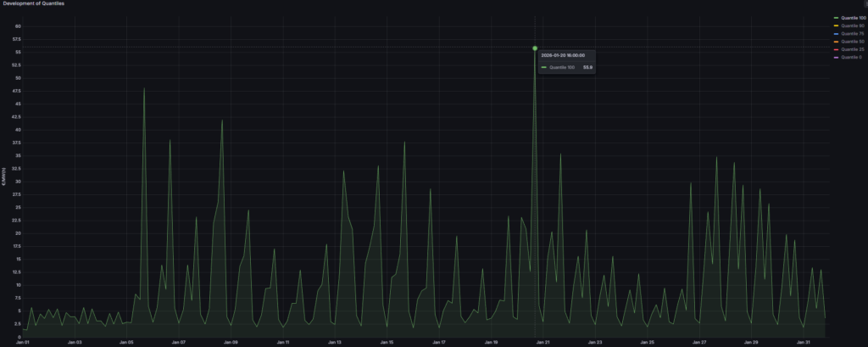Toggle Quantile 25 legend label

point(853,49)
